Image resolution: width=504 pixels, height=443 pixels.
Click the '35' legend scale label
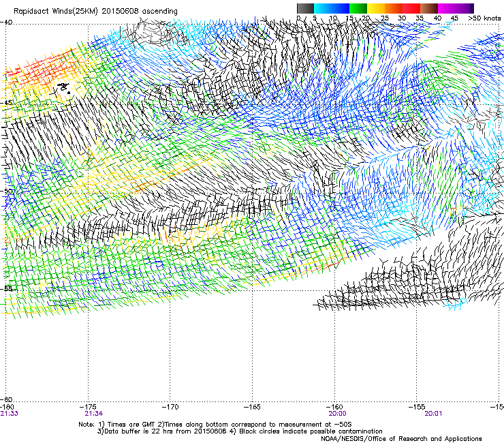[420, 18]
